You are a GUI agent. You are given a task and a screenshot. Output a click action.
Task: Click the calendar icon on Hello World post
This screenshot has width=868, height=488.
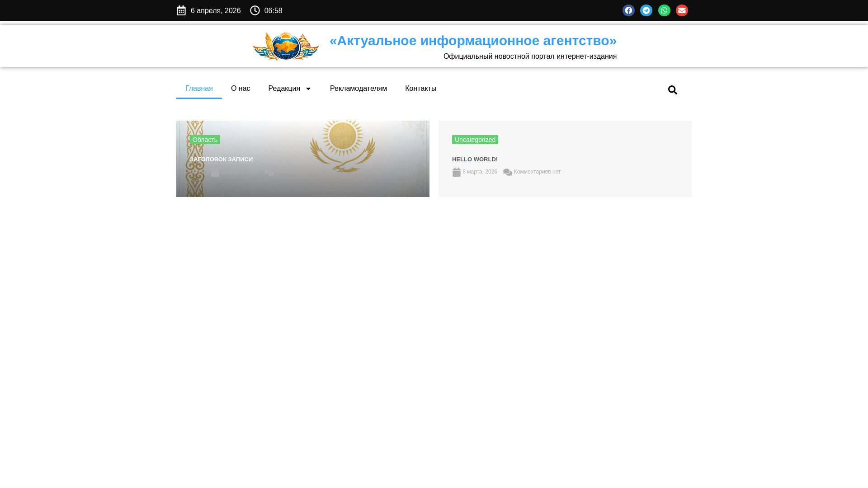pyautogui.click(x=457, y=172)
